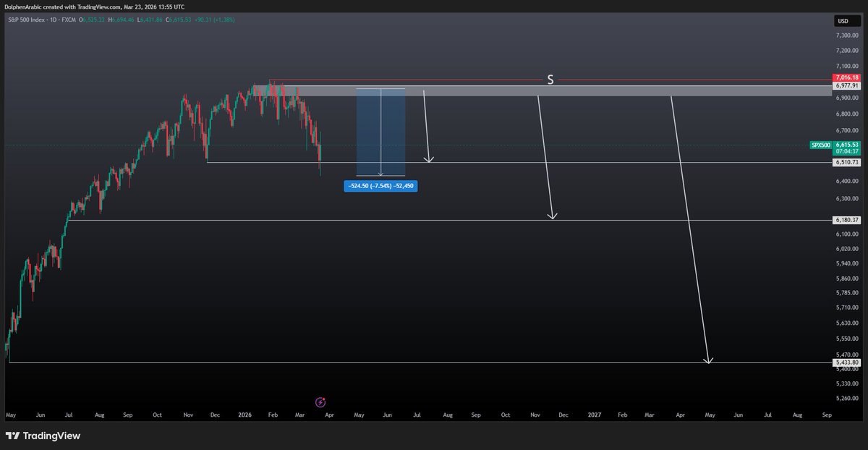The width and height of the screenshot is (868, 450).
Task: Click the header text DolphenArabic created with TradingView.com
Action: (64, 7)
